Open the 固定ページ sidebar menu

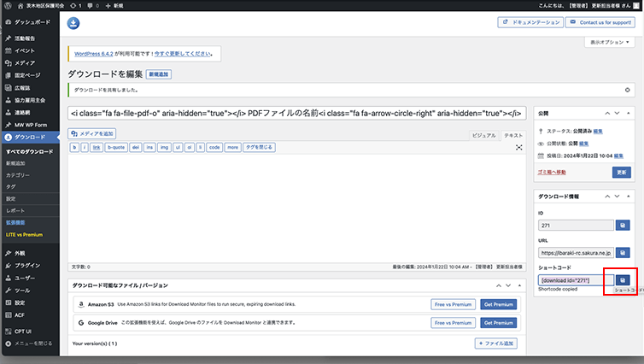[x=29, y=75]
